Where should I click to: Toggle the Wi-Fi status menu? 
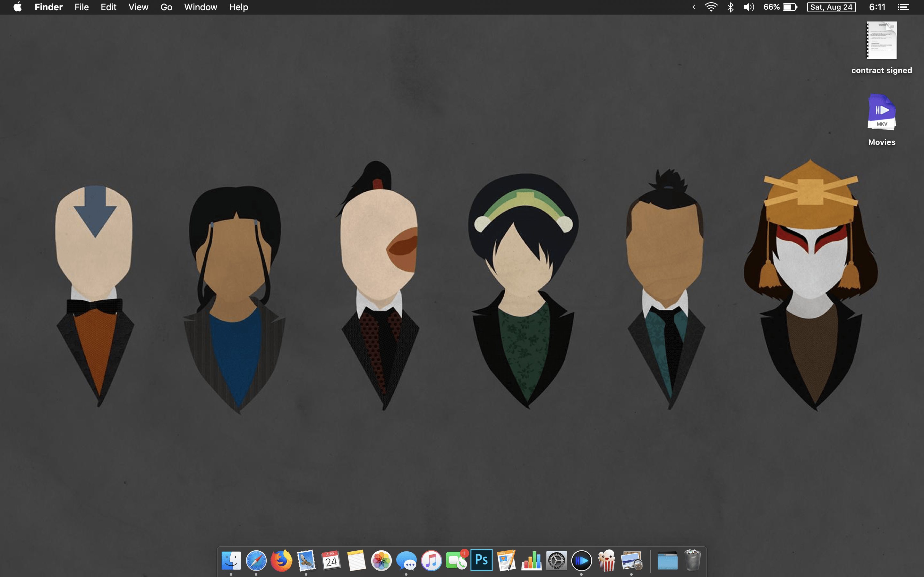point(711,7)
